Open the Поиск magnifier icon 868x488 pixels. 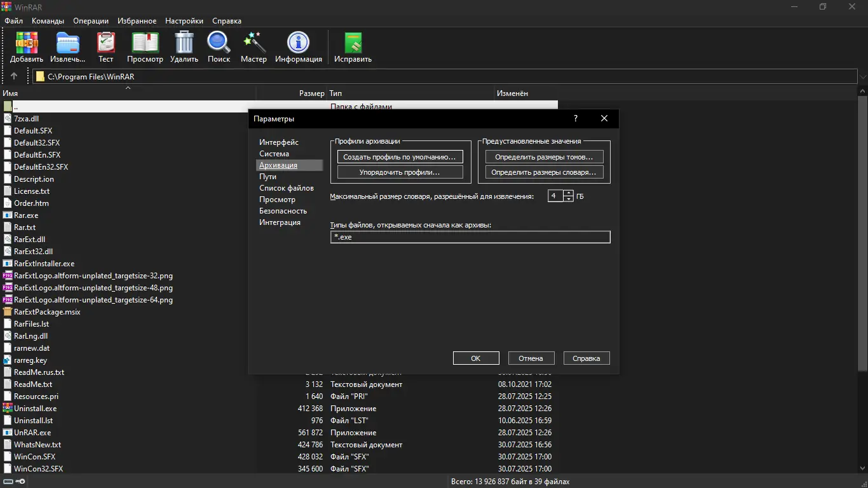point(219,43)
